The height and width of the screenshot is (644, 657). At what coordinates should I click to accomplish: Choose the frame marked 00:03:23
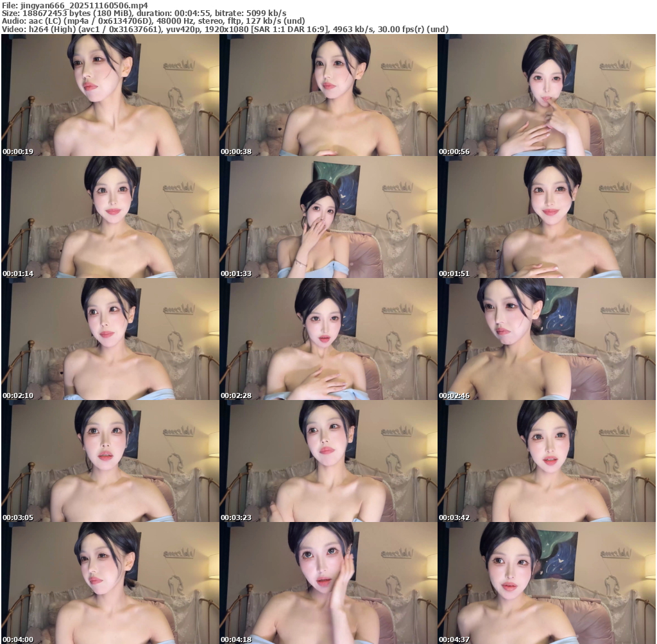[328, 461]
